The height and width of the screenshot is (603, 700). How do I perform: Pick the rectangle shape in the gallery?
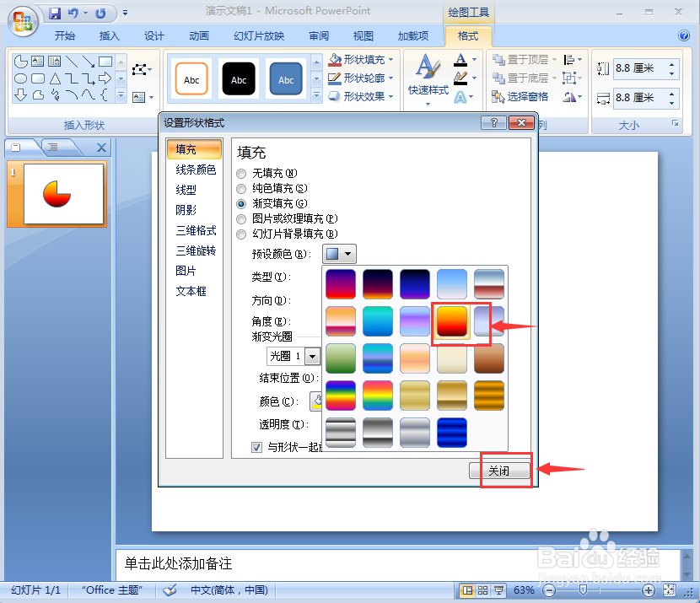pyautogui.click(x=105, y=62)
